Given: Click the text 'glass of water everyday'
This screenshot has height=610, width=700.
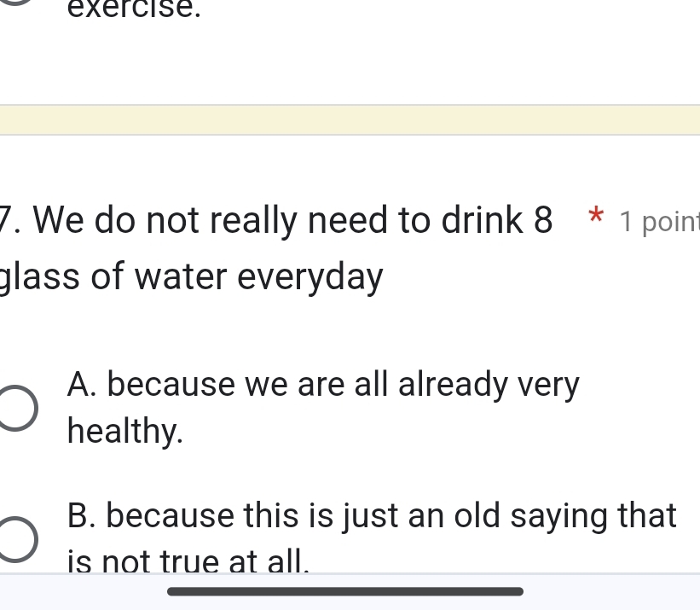Looking at the screenshot, I should tap(191, 276).
